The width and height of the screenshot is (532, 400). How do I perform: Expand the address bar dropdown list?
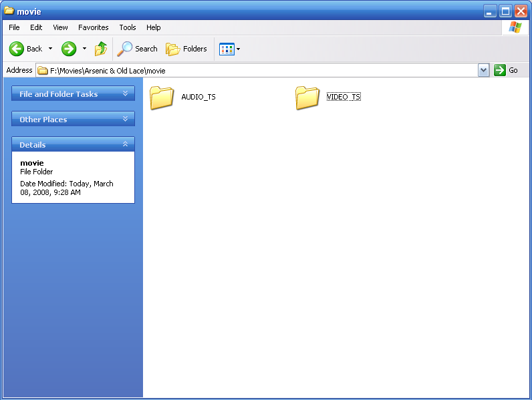pyautogui.click(x=483, y=71)
